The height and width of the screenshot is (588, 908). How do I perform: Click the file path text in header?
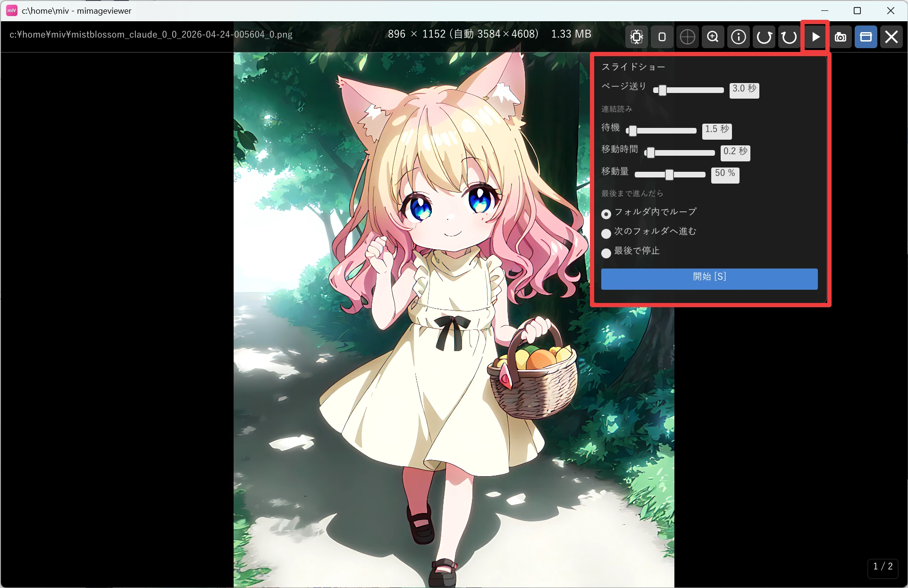(x=151, y=34)
